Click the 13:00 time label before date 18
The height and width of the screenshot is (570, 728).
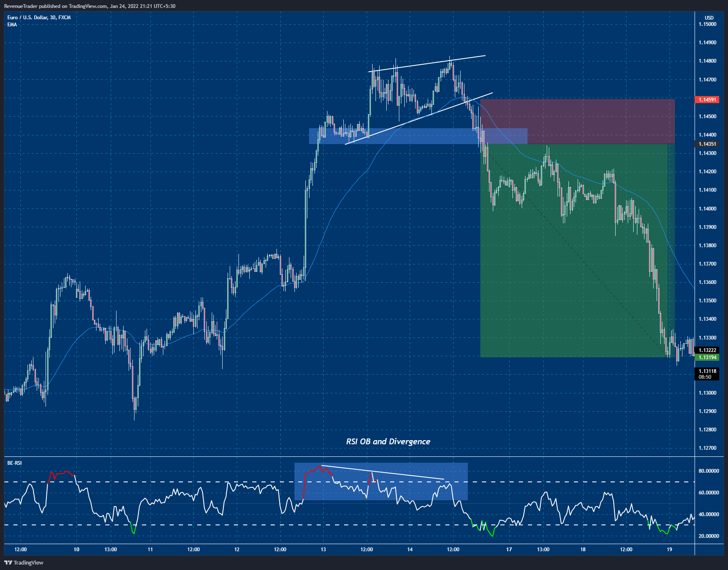click(543, 550)
